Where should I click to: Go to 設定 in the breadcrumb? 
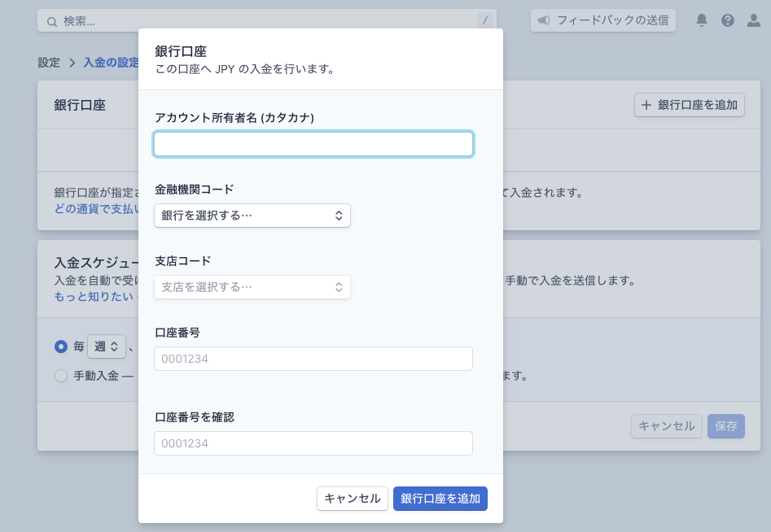pos(49,63)
